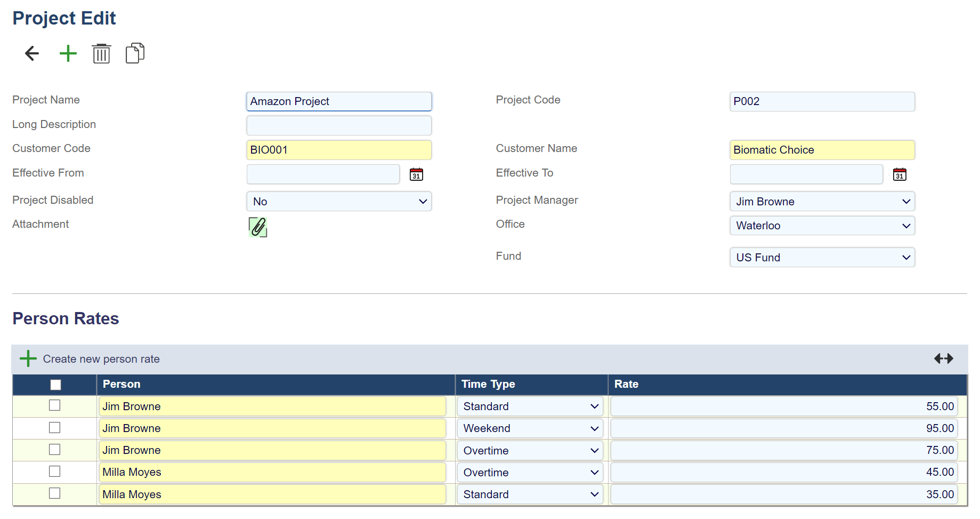
Task: Expand the Project Manager dropdown
Action: click(x=822, y=202)
